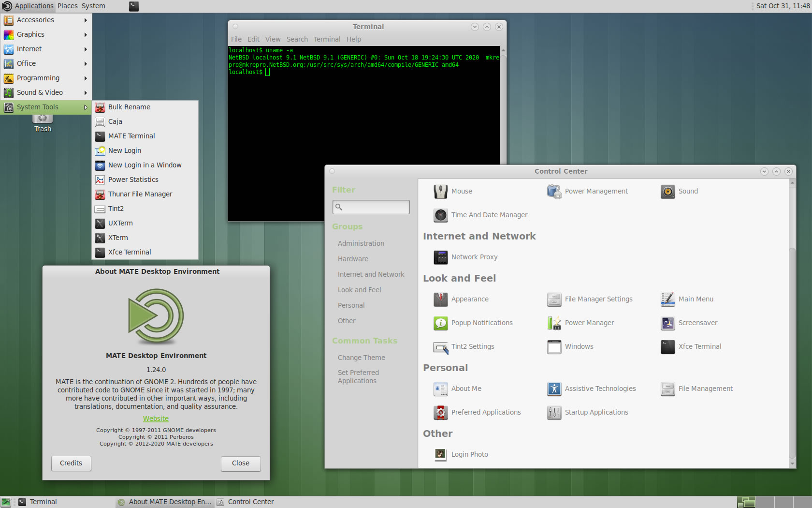The image size is (812, 508).
Task: Launch Caja from System Tools
Action: [x=145, y=122]
